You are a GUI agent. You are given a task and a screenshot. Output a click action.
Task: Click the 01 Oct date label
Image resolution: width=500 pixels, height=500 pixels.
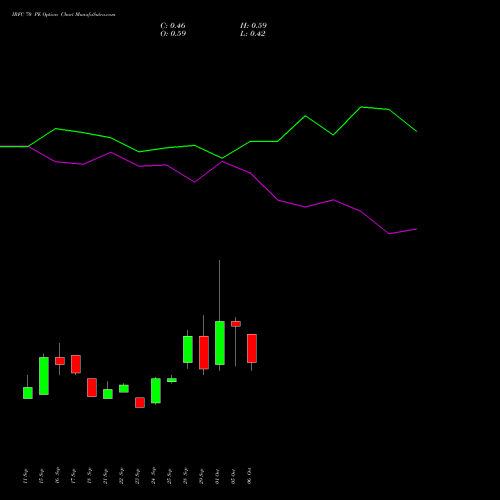point(217,476)
